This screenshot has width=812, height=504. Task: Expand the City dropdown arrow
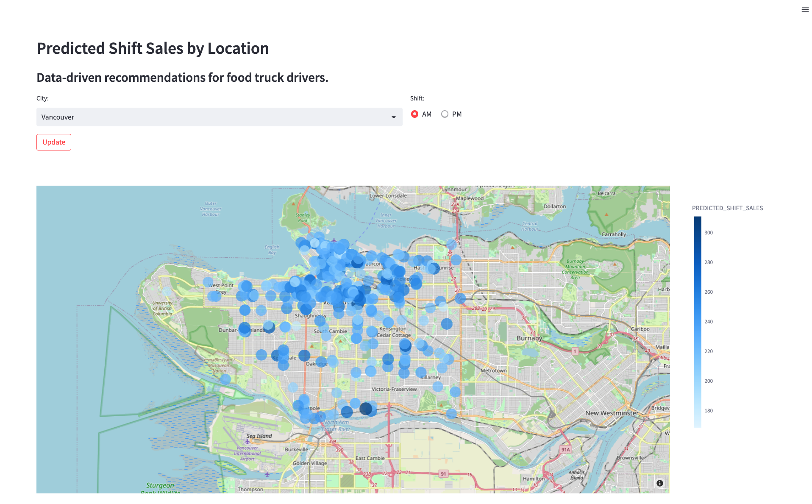click(x=393, y=117)
